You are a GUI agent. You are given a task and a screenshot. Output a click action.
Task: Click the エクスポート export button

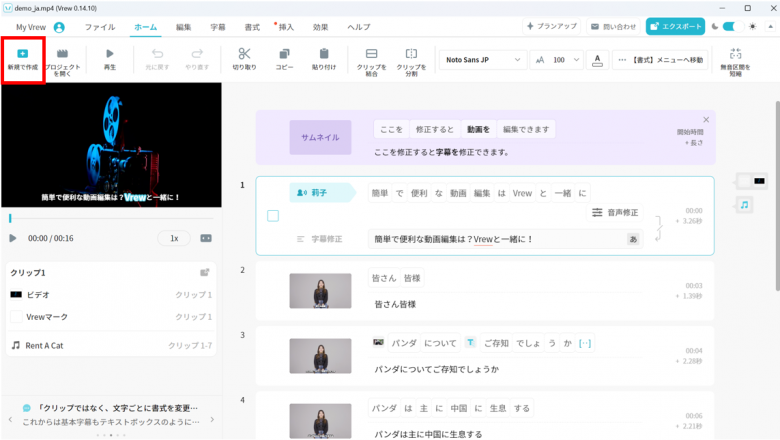pos(675,26)
